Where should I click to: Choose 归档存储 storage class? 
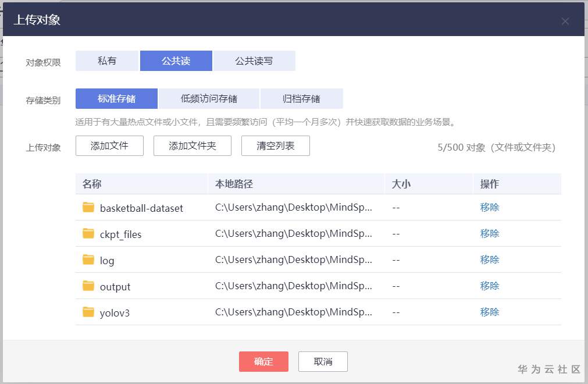pyautogui.click(x=301, y=99)
